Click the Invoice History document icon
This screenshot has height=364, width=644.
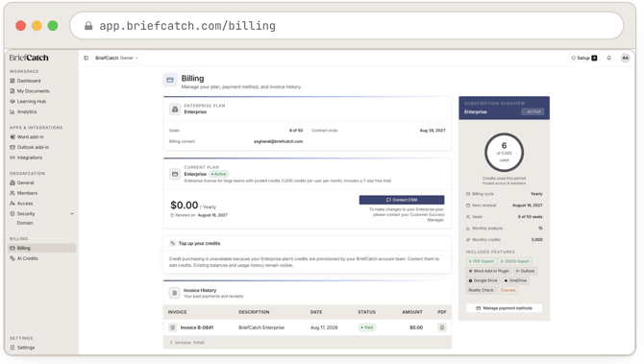[175, 293]
